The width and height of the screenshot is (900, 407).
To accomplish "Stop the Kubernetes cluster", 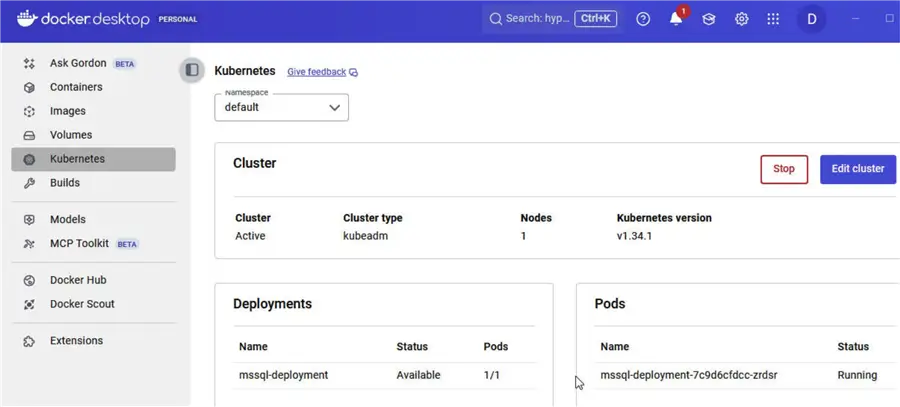I will (x=784, y=169).
